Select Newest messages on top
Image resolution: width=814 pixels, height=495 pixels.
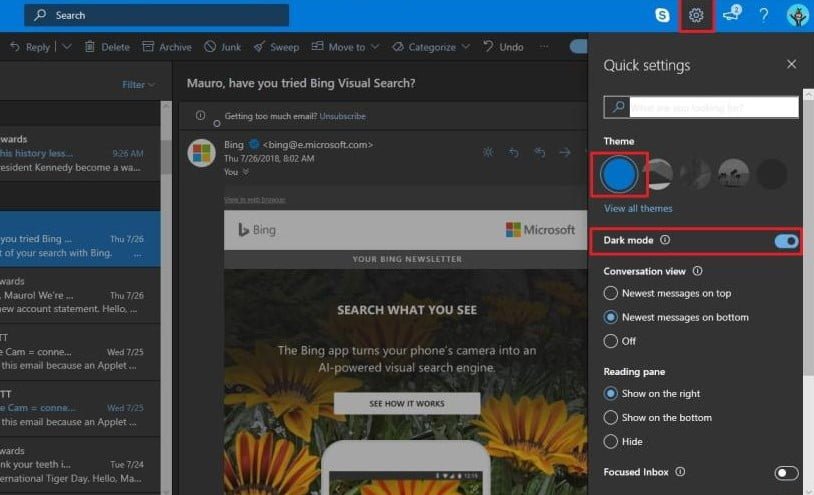coord(611,293)
